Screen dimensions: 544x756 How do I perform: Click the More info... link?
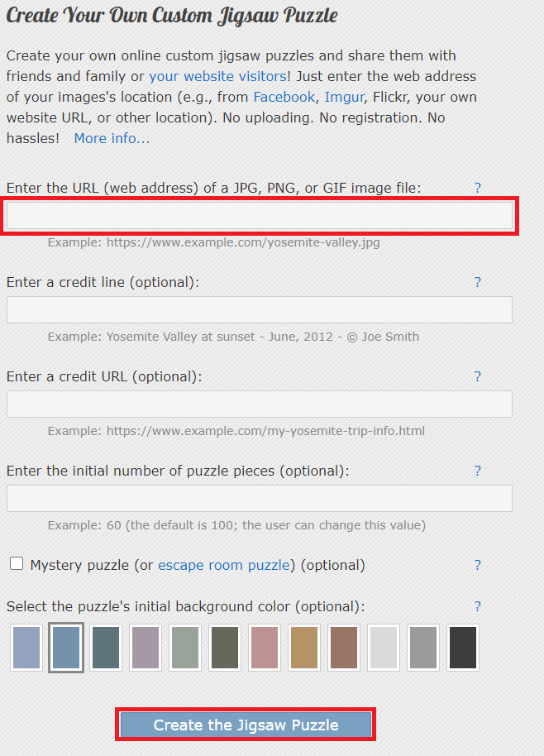(x=112, y=138)
